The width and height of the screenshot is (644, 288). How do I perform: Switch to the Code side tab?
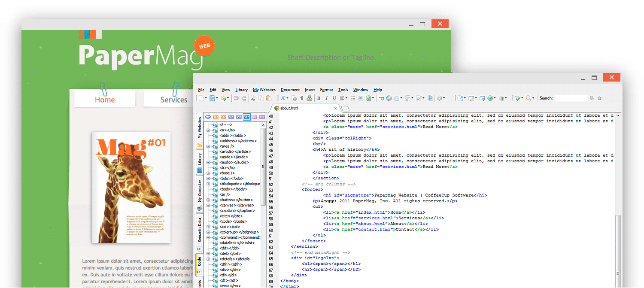pos(199,265)
